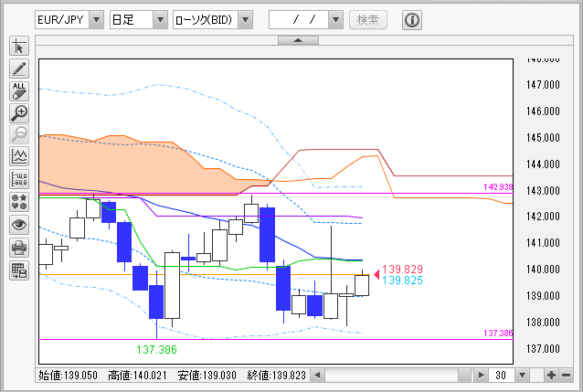Click the 137.000 price axis label

click(x=543, y=349)
